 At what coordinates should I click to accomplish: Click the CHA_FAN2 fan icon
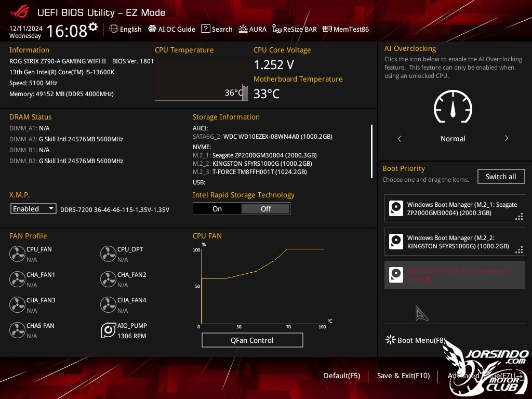click(108, 279)
